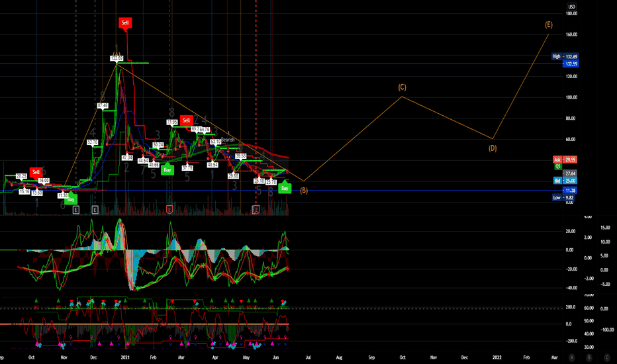This screenshot has height=364, width=617.
Task: Click the red Ask 29.55 price label
Action: click(565, 159)
